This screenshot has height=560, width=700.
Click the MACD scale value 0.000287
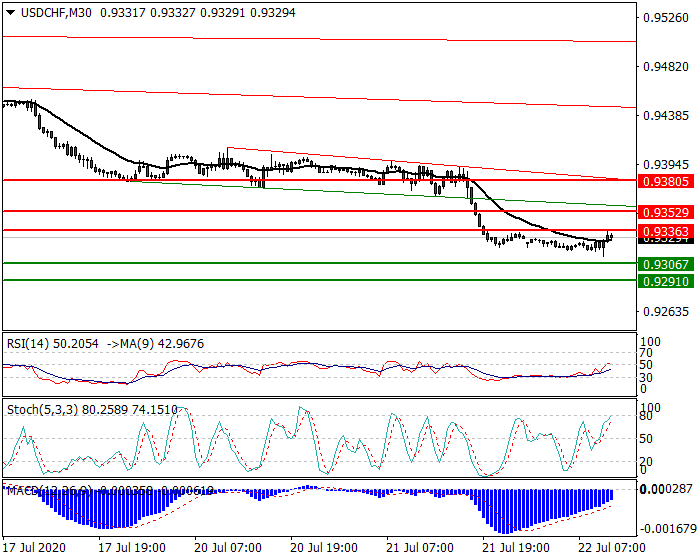tap(668, 490)
